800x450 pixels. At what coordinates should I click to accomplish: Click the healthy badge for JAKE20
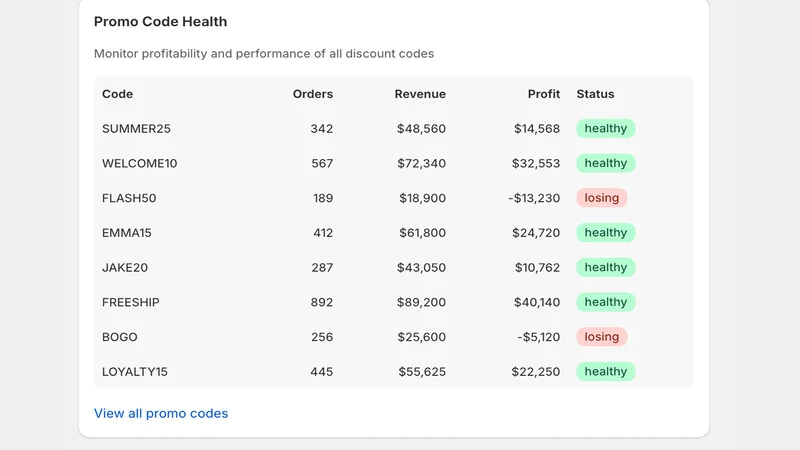tap(606, 267)
